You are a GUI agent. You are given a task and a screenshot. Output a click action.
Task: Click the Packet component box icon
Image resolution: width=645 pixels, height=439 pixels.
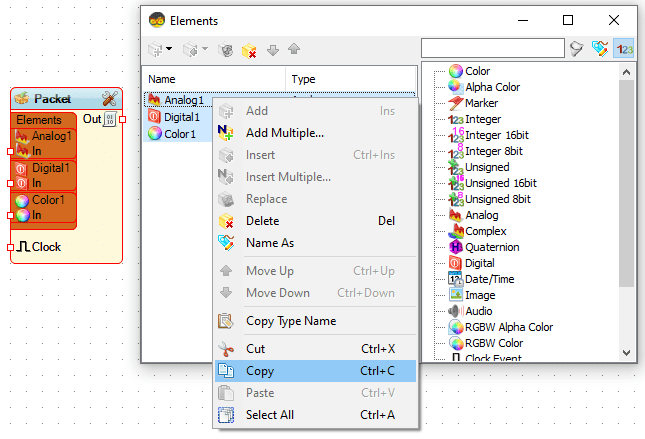(21, 98)
